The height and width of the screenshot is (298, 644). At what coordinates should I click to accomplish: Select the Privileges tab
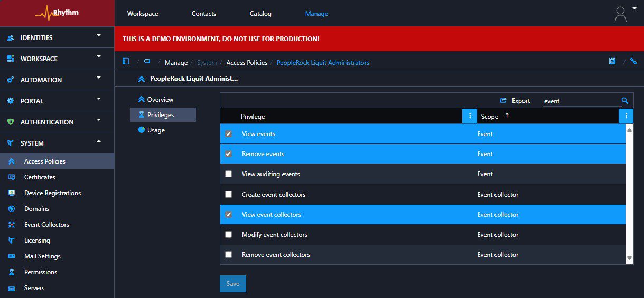(x=163, y=115)
